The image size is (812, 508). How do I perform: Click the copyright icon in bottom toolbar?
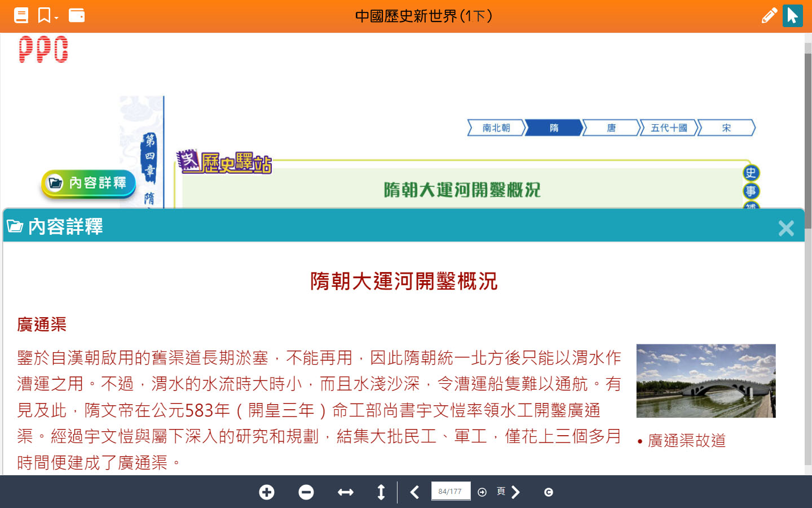pos(549,492)
